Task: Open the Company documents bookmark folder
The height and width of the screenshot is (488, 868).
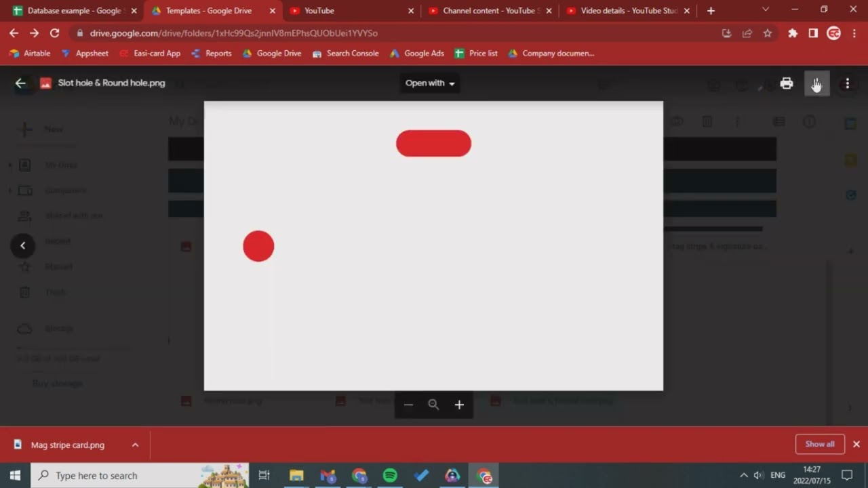Action: point(551,54)
